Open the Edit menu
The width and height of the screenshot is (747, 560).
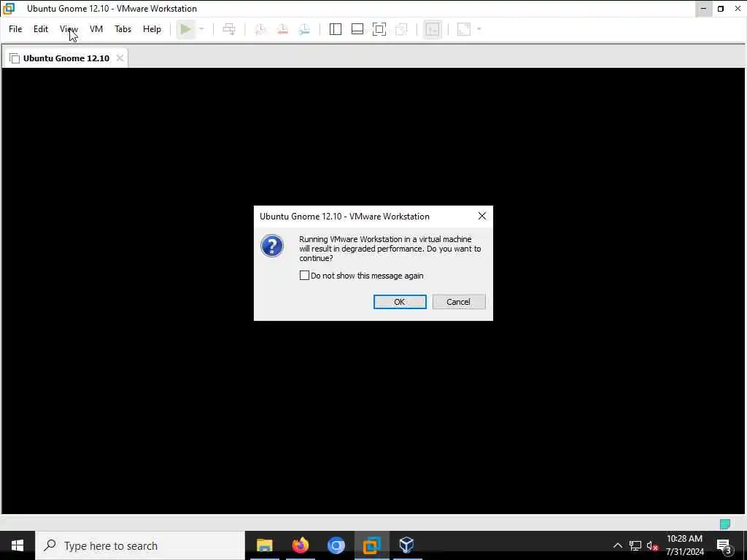[41, 29]
